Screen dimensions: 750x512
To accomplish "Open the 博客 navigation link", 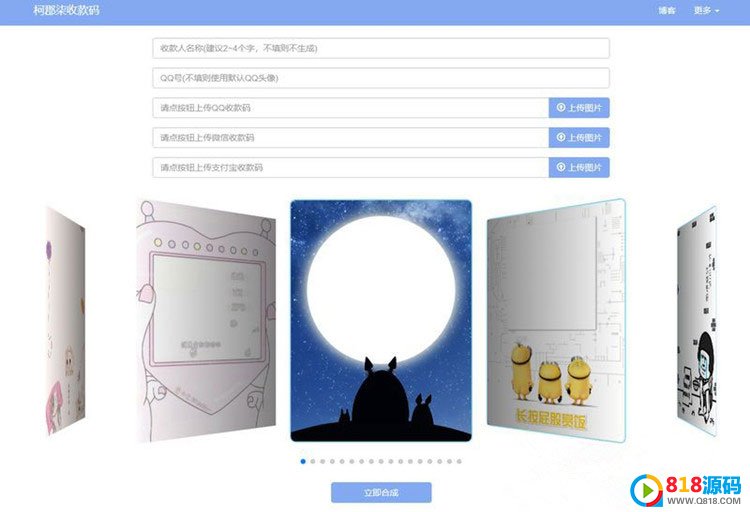I will click(x=667, y=11).
